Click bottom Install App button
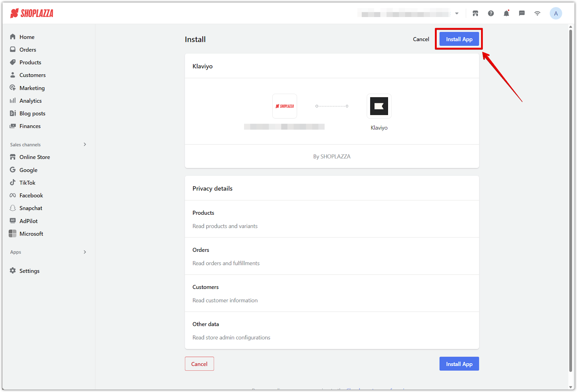 [459, 364]
